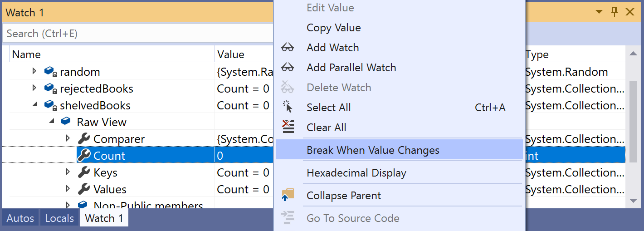Collapse the shelvedBooks tree node
This screenshot has height=231, width=644.
tap(34, 105)
